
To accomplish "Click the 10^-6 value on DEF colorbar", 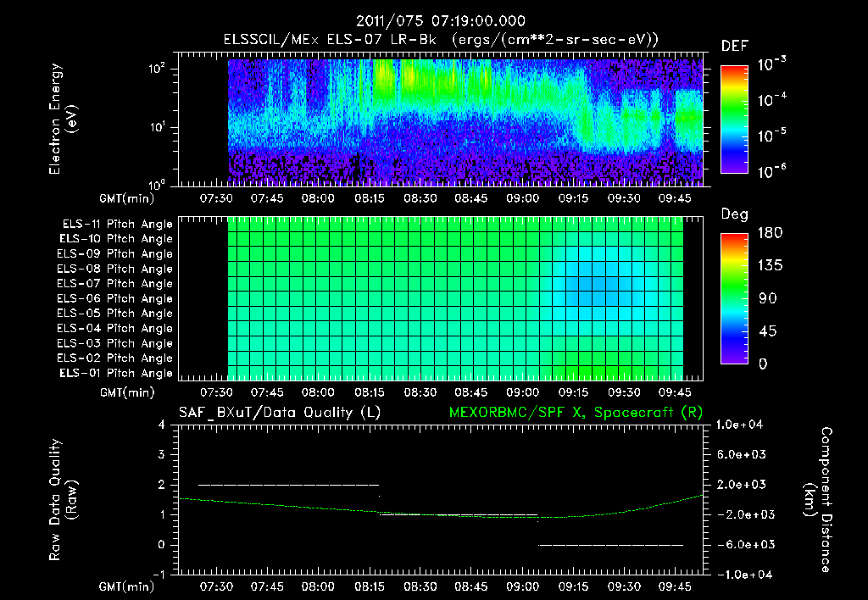I will (x=771, y=171).
